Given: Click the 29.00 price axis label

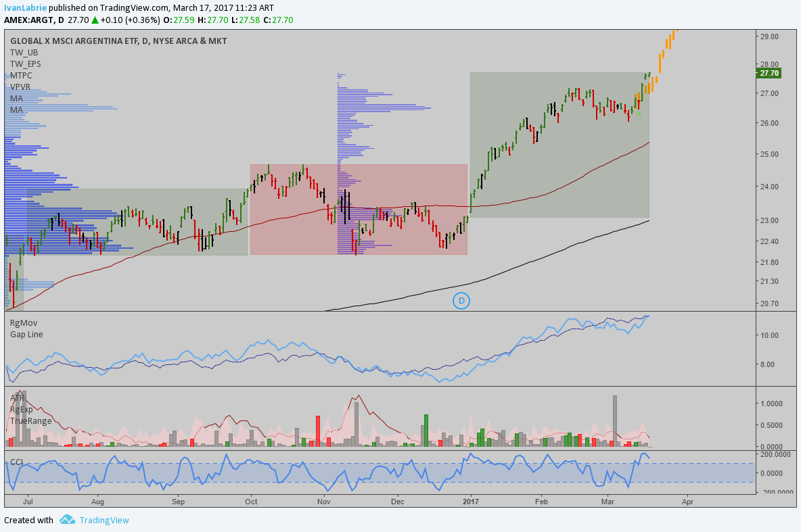Looking at the screenshot, I should tap(769, 37).
